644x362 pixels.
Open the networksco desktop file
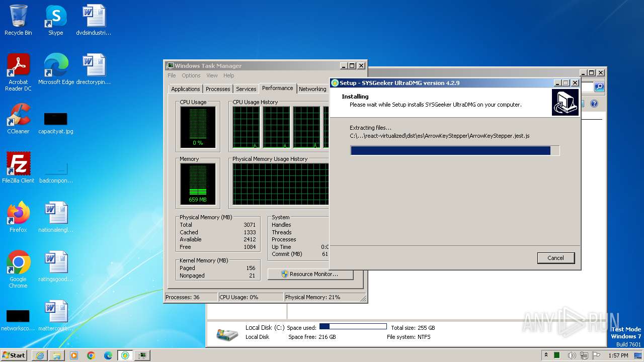click(18, 320)
